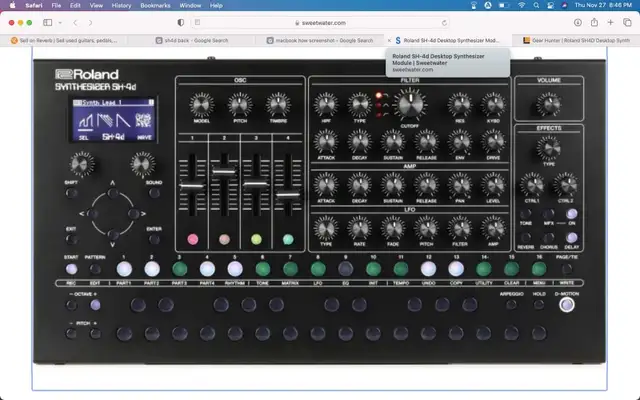Image resolution: width=640 pixels, height=400 pixels.
Task: Open the Apple menu
Action: click(12, 5)
